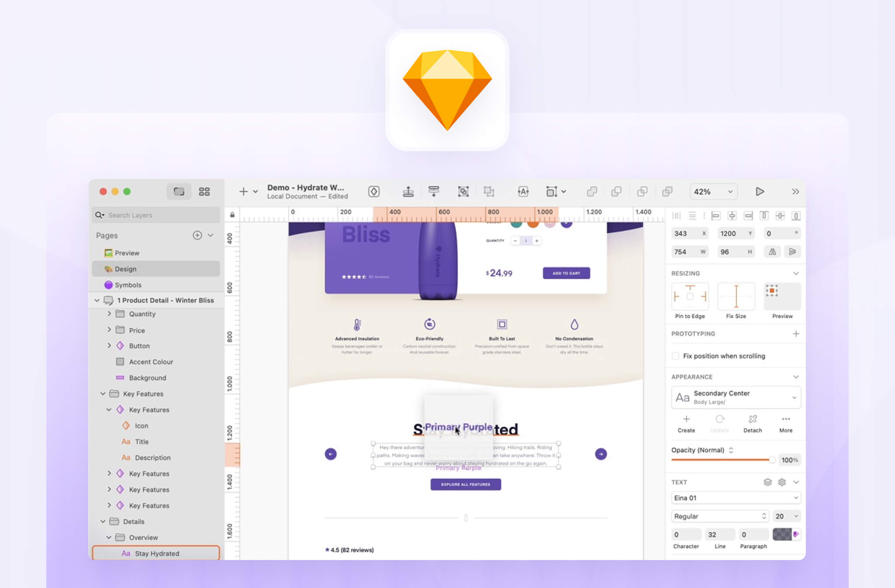Select the flip horizontal icon
Viewport: 895px width, 588px height.
(772, 252)
